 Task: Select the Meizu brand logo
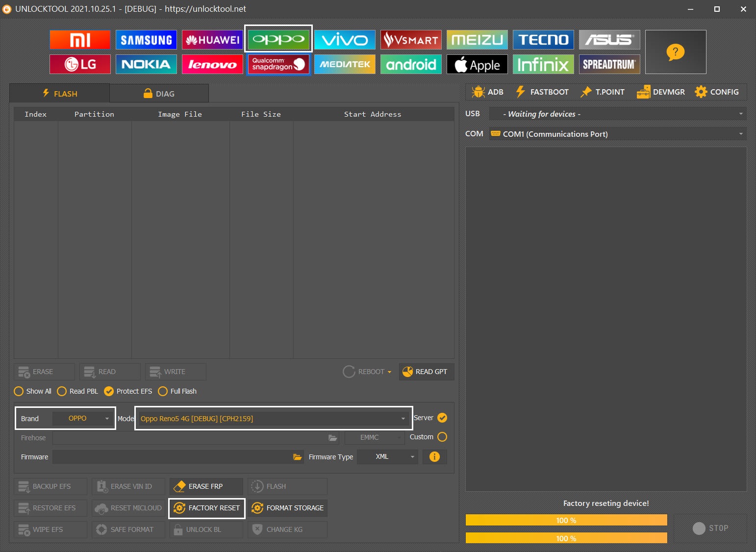(477, 40)
